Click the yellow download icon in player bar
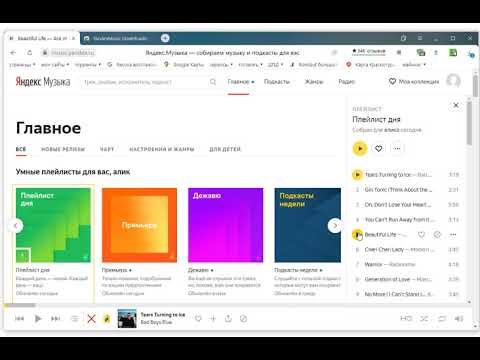This screenshot has width=480, height=360. (107, 319)
